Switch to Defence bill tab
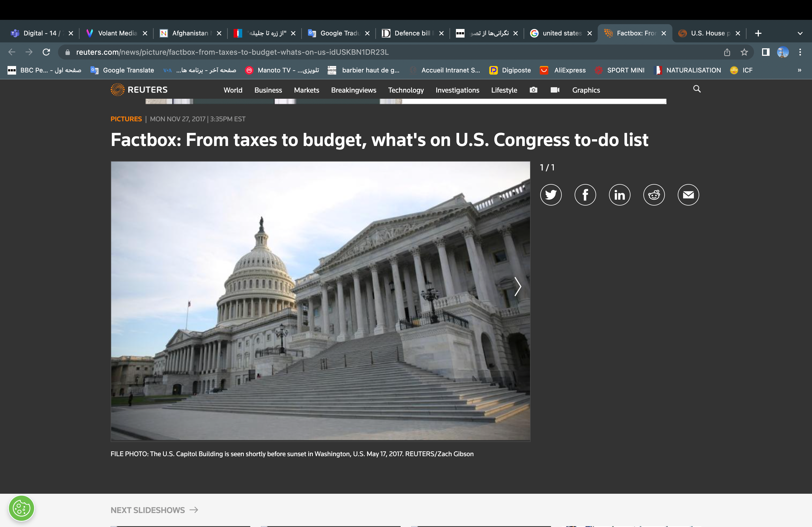 tap(412, 33)
